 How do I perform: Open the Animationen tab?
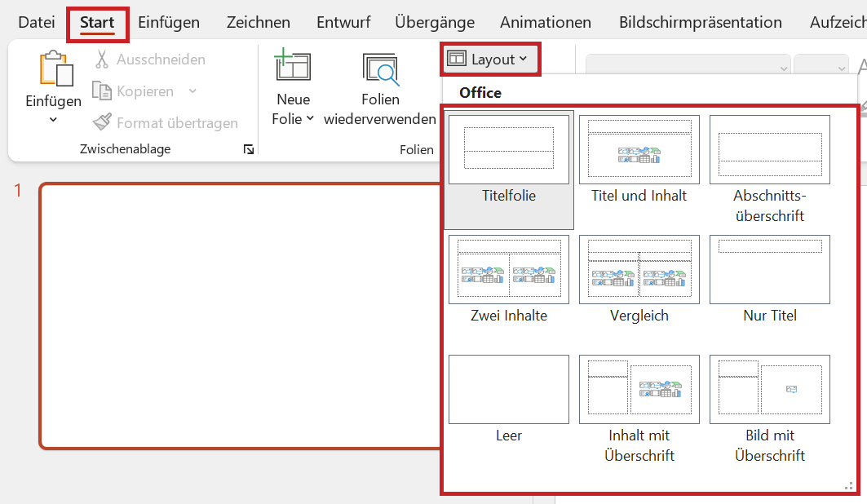tap(545, 23)
